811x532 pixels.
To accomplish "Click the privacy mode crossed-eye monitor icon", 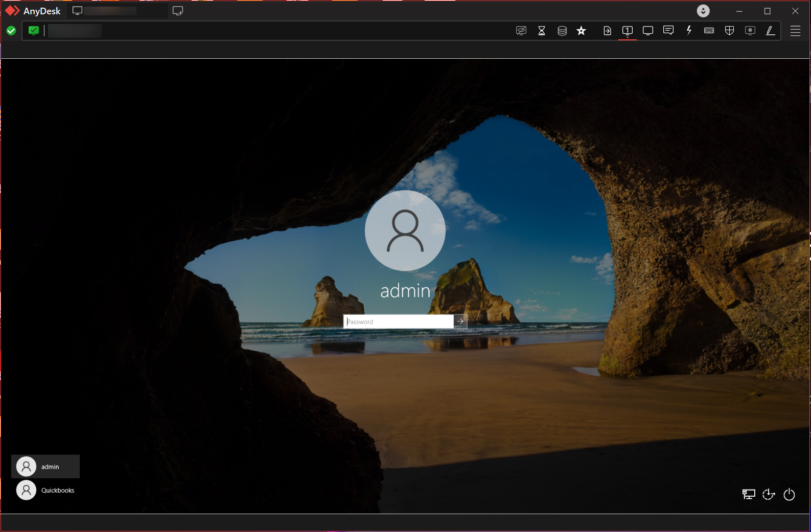I will (x=521, y=31).
